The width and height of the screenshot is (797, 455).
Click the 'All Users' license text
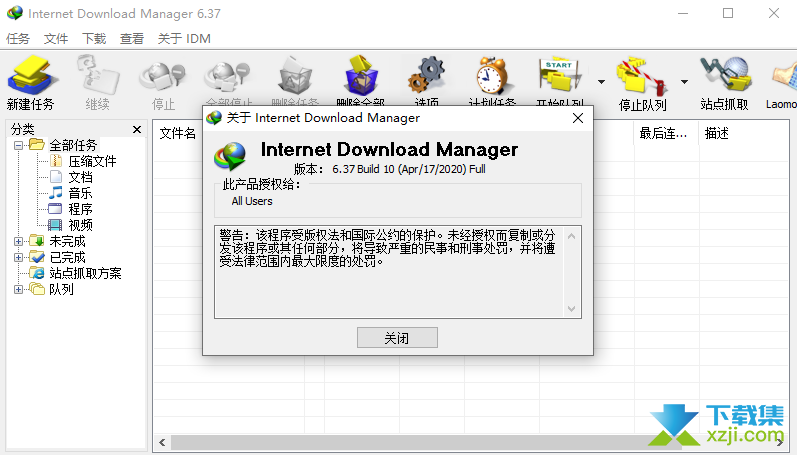[x=252, y=201]
